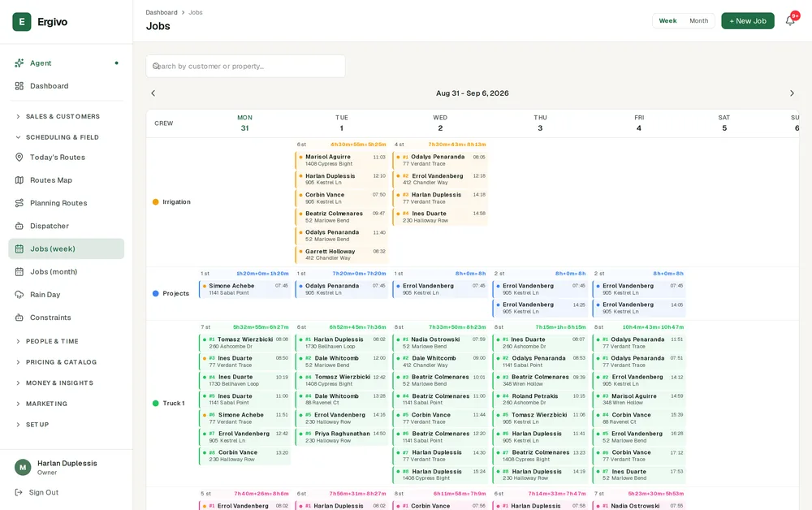
Task: Click the Routes Map icon
Action: (19, 180)
